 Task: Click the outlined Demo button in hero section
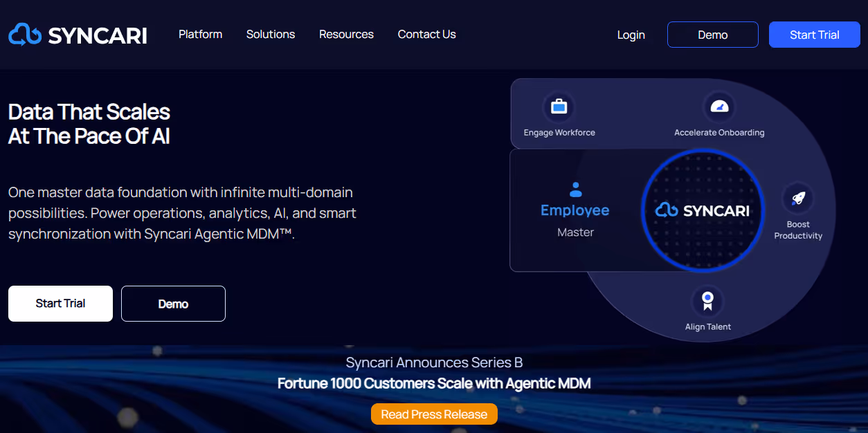point(173,304)
